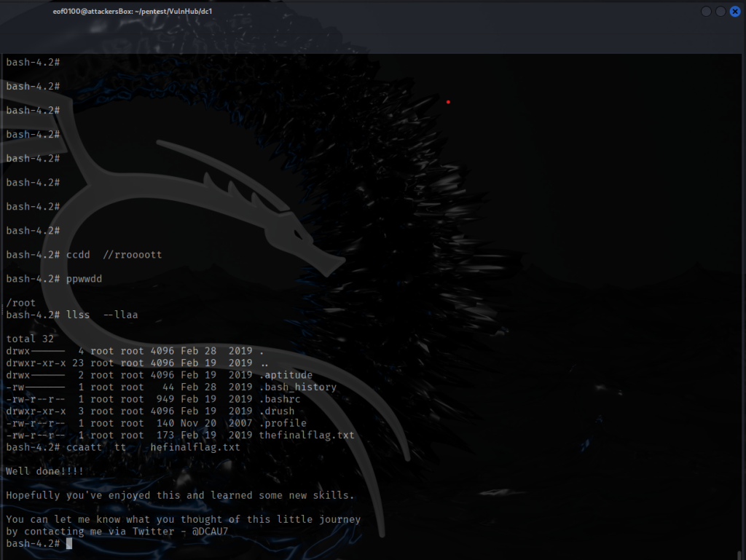
Task: Maximize the terminal window
Action: click(721, 12)
